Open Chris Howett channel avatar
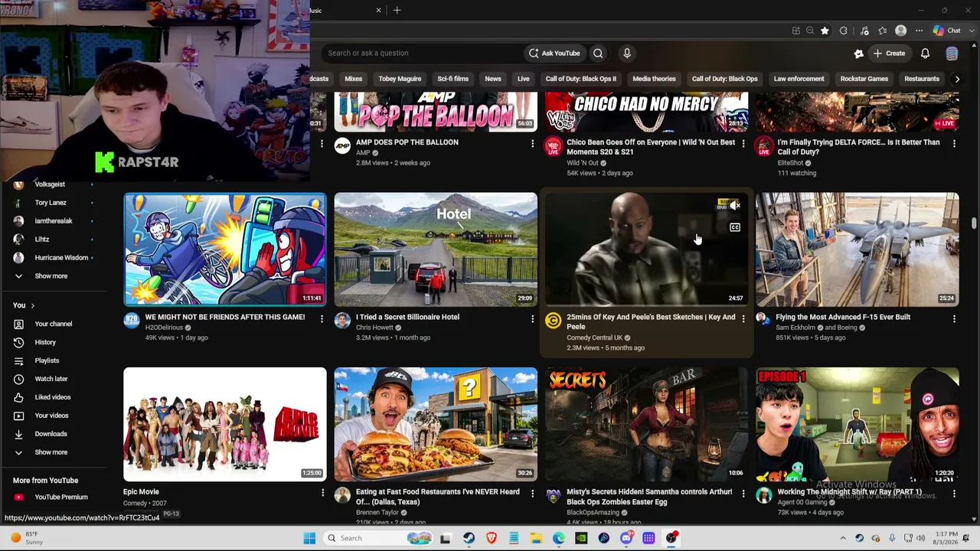Screen dimensions: 980x551 point(342,321)
